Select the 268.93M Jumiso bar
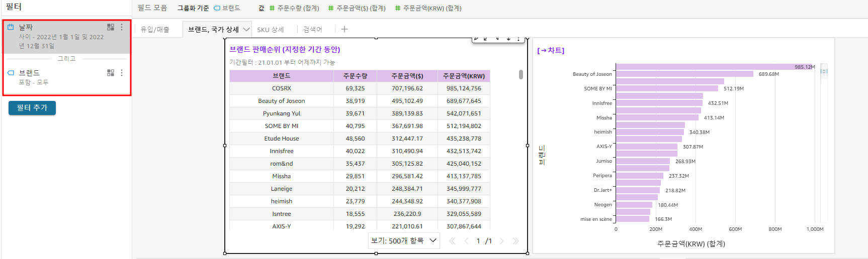Screen dimensions: 868x259 (643, 161)
